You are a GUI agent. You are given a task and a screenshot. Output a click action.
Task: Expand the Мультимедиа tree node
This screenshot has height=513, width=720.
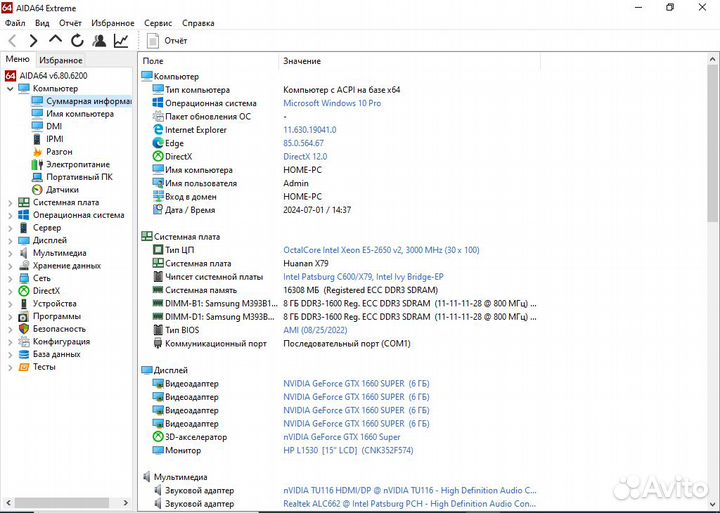click(x=11, y=253)
